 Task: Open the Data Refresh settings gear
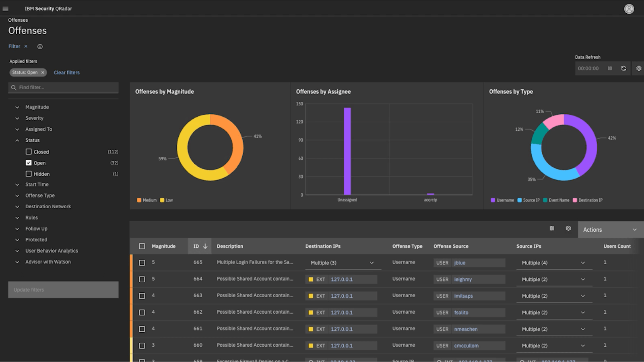tap(638, 68)
